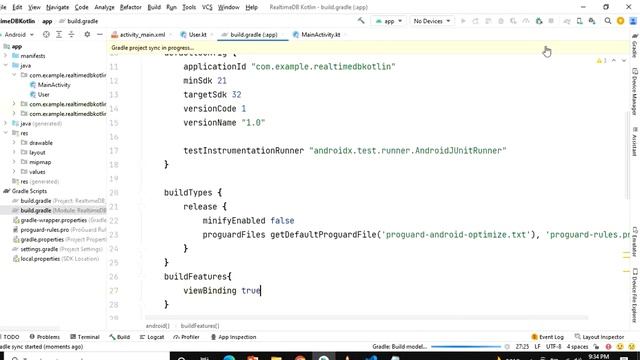Open the Device File Explorer side tab
Viewport: 640px width, 360px height.
click(635, 296)
